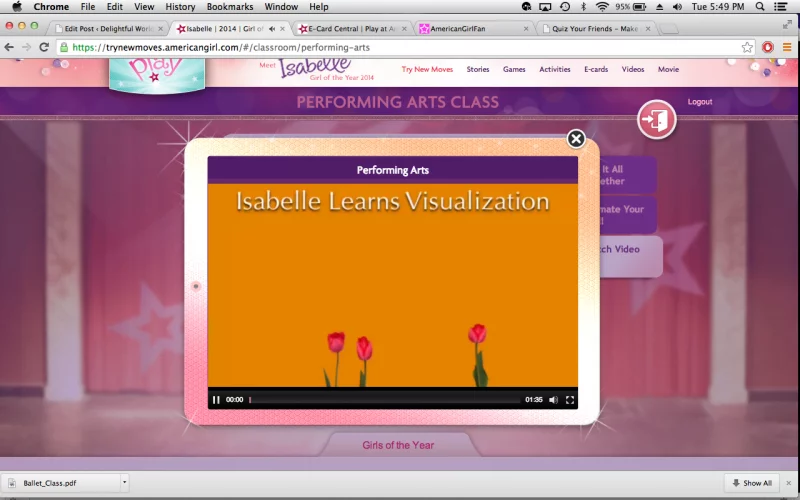Mute audio on the Isabelle tab
Viewport: 800px width, 500px height.
click(x=272, y=29)
